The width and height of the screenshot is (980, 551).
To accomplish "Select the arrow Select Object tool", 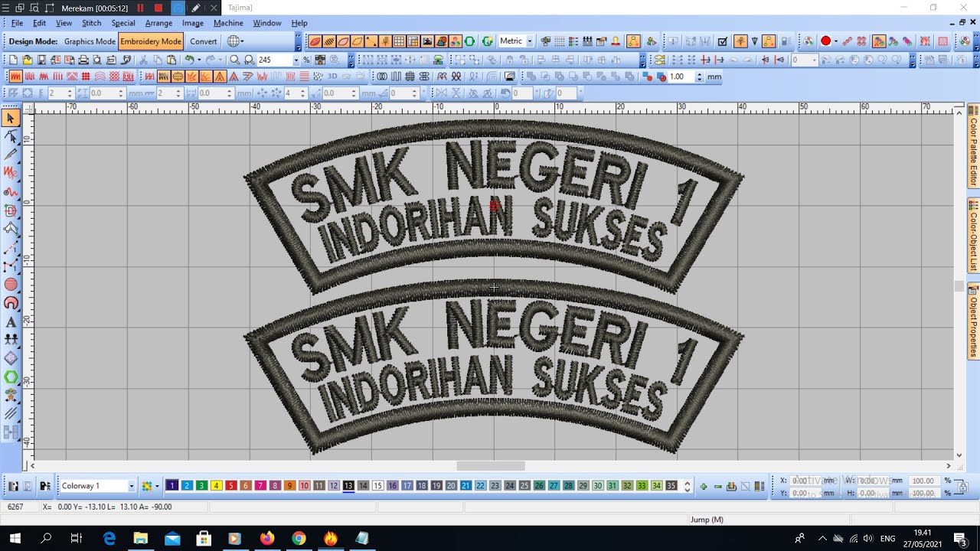I will (x=11, y=118).
